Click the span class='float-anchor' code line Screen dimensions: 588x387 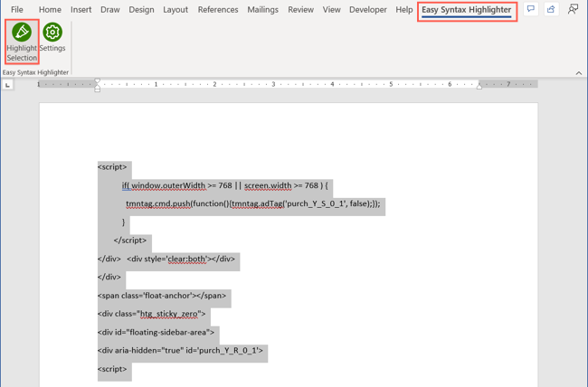point(163,296)
